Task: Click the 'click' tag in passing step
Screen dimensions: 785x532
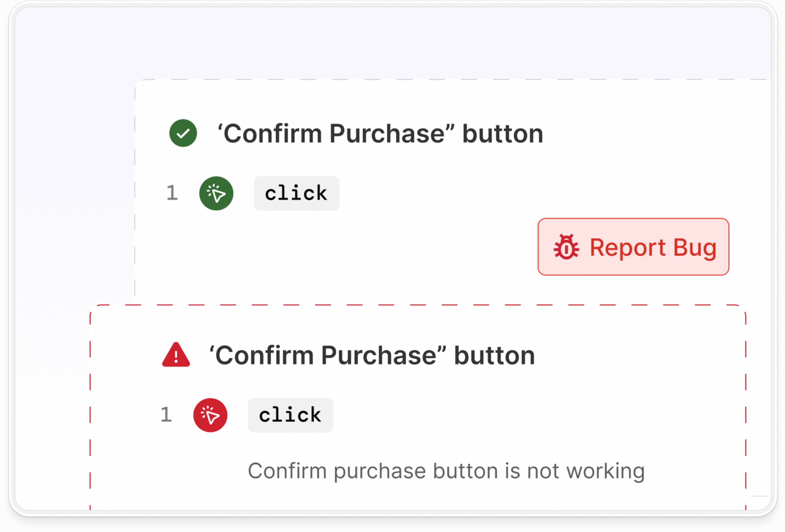Action: point(296,193)
